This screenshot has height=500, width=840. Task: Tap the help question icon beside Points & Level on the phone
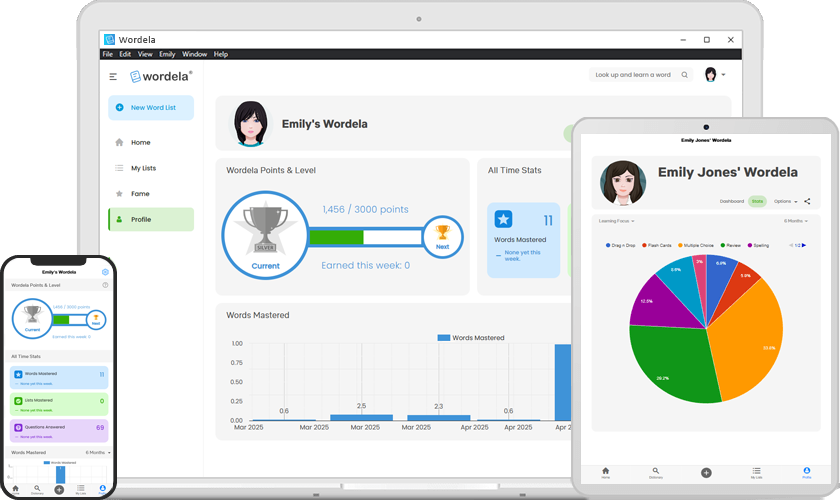[x=105, y=285]
